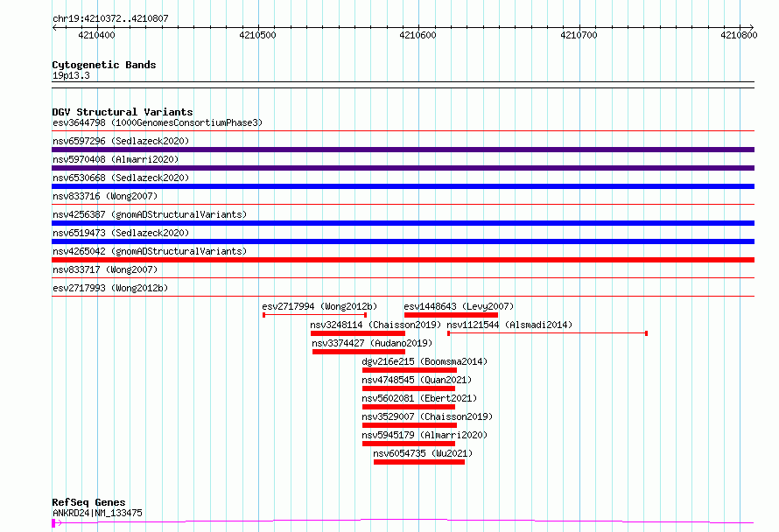This screenshot has width=779, height=532.
Task: Click the magenta ANKRD24 gene start marker
Action: click(x=53, y=522)
